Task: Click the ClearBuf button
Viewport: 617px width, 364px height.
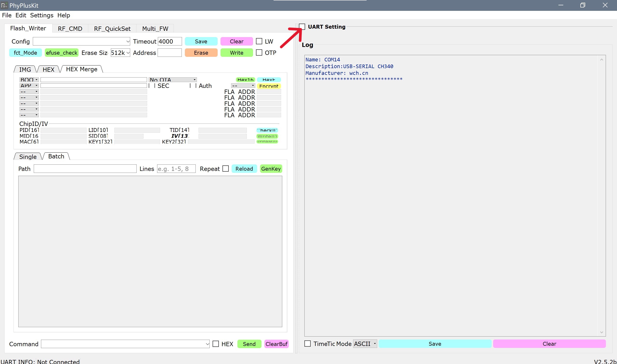Action: click(276, 344)
